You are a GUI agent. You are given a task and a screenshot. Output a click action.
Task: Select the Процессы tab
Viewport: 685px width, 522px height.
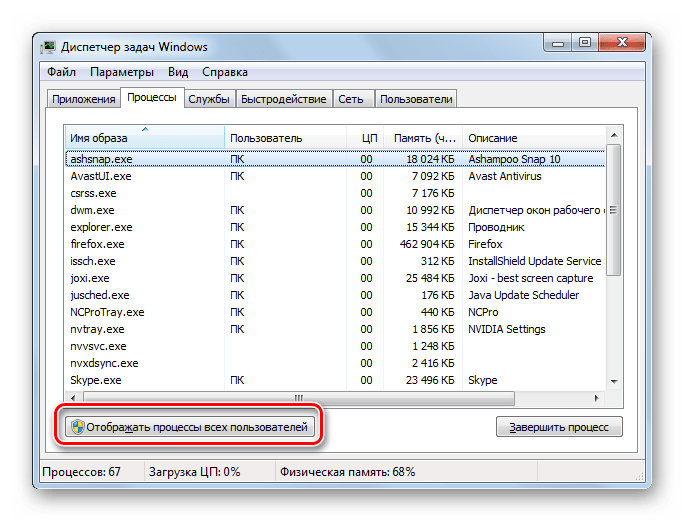152,97
